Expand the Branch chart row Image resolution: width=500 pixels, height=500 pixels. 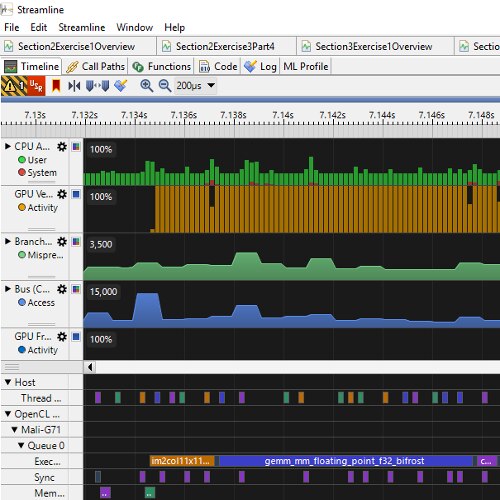coord(8,241)
